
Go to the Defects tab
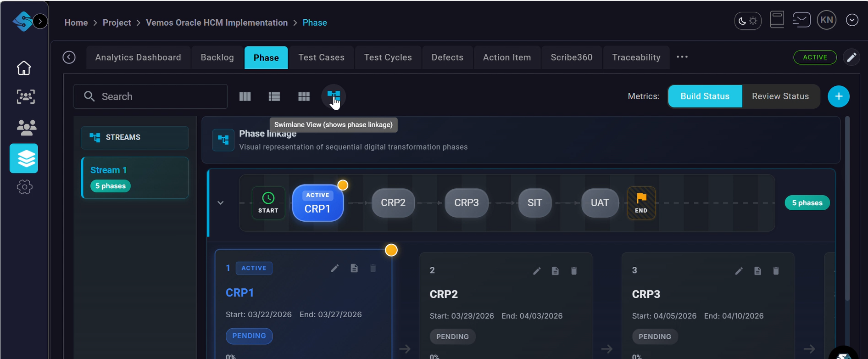click(x=447, y=57)
